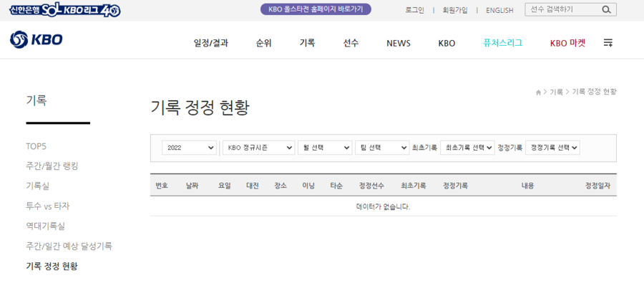Click the 요일 column header
The width and height of the screenshot is (644, 283).
[225, 186]
